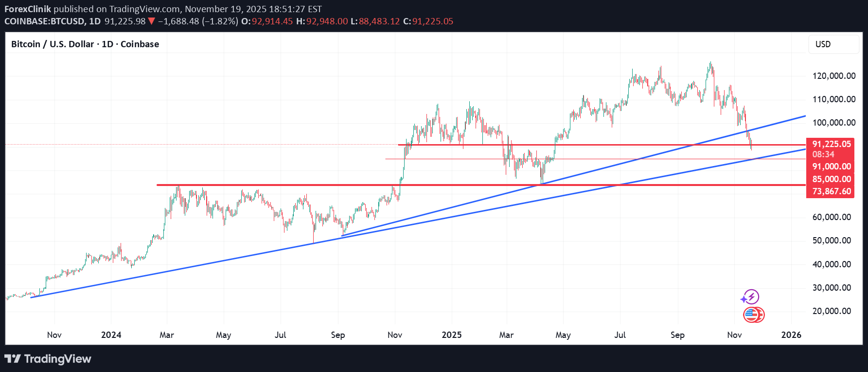Click the purple lightning bolt event icon
The image size is (868, 372).
(751, 297)
